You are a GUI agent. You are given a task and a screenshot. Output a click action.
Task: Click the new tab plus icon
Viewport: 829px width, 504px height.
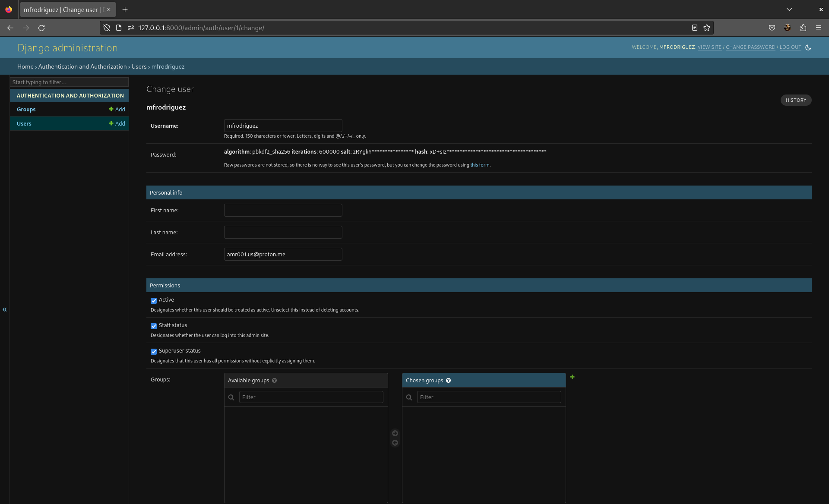point(125,10)
